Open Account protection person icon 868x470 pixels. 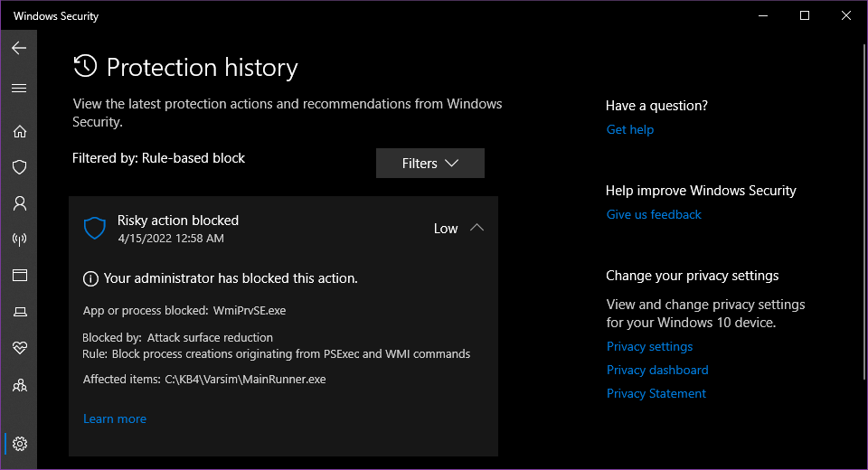click(x=19, y=203)
